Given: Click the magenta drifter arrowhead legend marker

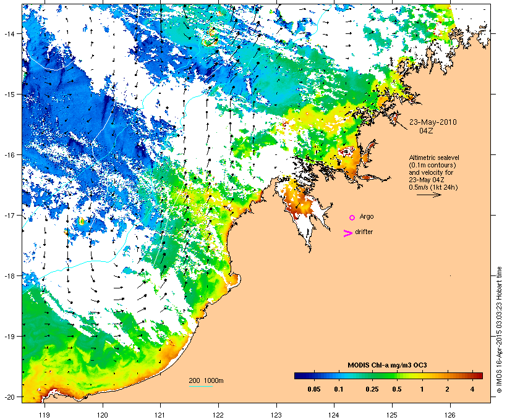Looking at the screenshot, I should point(348,233).
